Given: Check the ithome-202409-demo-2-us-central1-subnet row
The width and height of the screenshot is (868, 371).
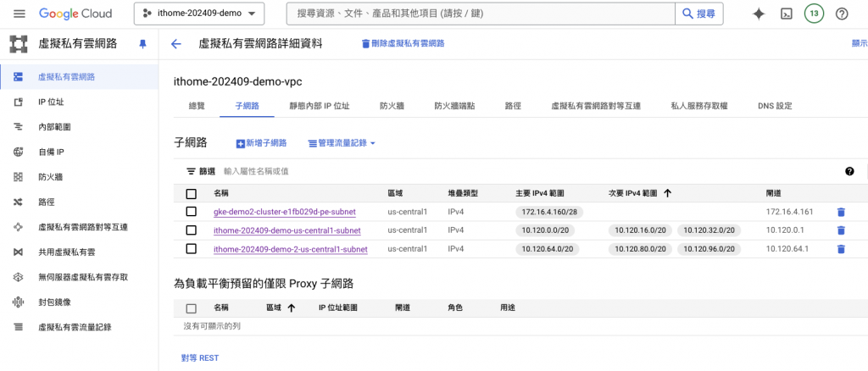Looking at the screenshot, I should click(x=191, y=249).
